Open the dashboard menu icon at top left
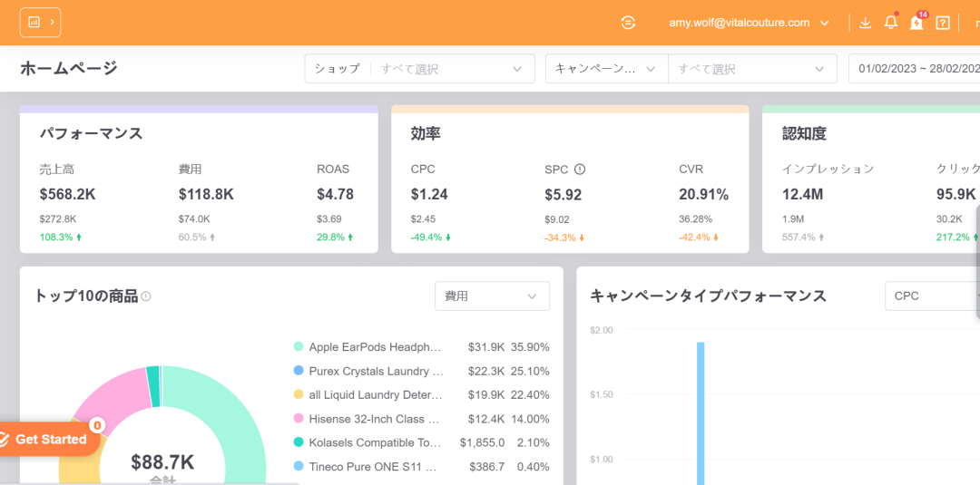This screenshot has width=980, height=485. point(41,23)
